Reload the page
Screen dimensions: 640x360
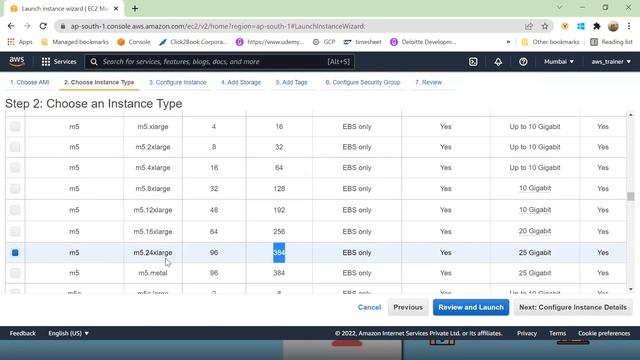[43, 26]
